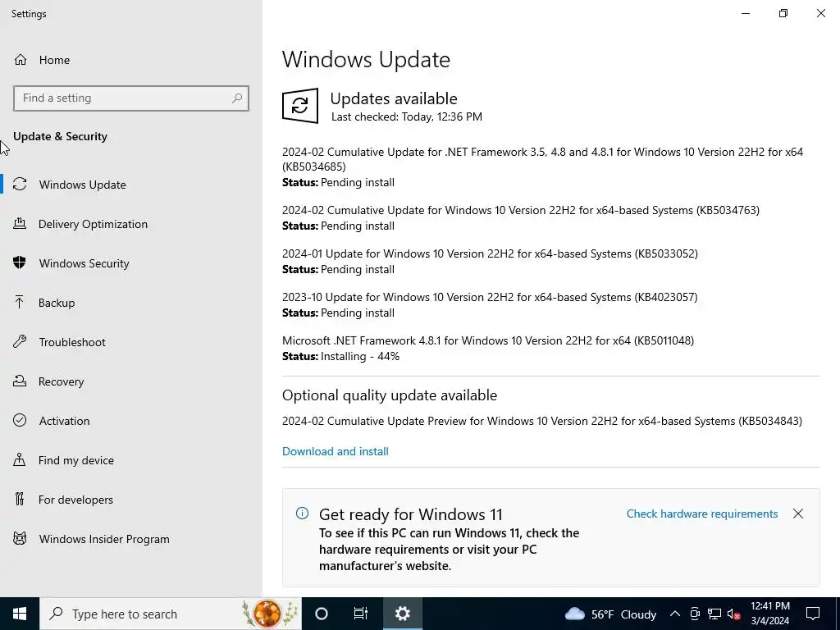Click the Windows Security shield icon
This screenshot has height=630, width=840.
click(20, 262)
